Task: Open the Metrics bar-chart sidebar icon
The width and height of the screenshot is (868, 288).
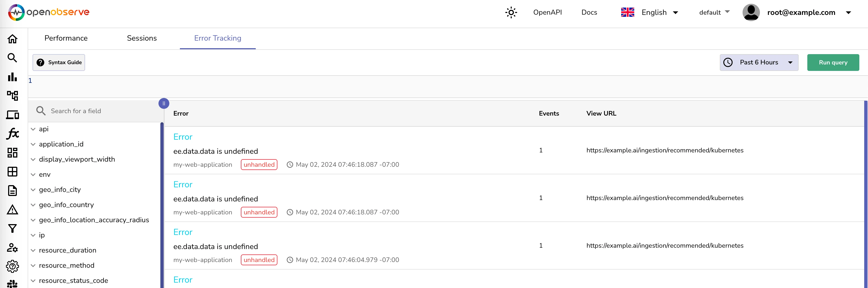Action: [12, 77]
